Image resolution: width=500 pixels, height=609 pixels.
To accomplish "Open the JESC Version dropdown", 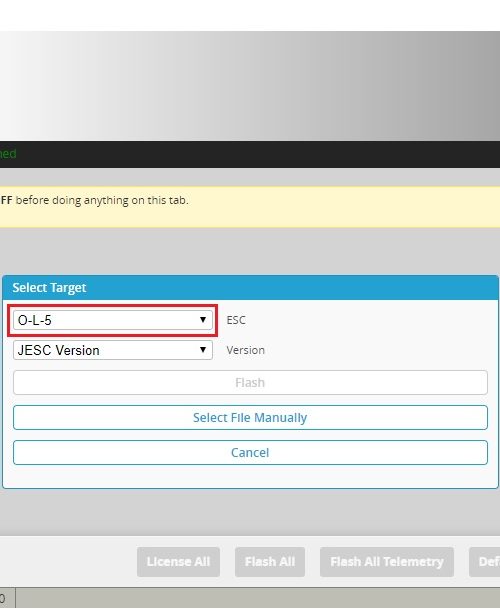I will coord(113,350).
